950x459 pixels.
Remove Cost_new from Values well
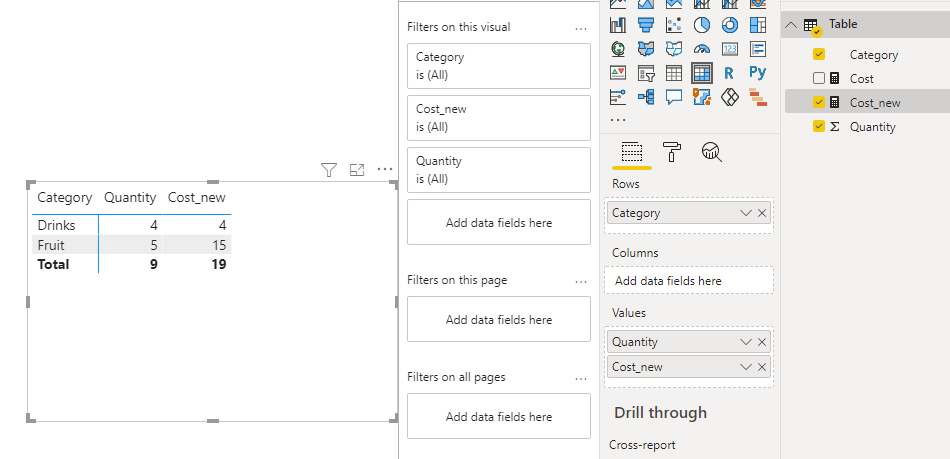[x=762, y=367]
